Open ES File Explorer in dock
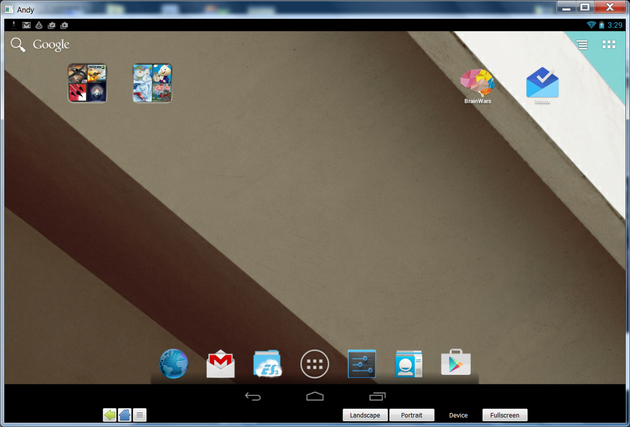Image resolution: width=630 pixels, height=427 pixels. [267, 364]
